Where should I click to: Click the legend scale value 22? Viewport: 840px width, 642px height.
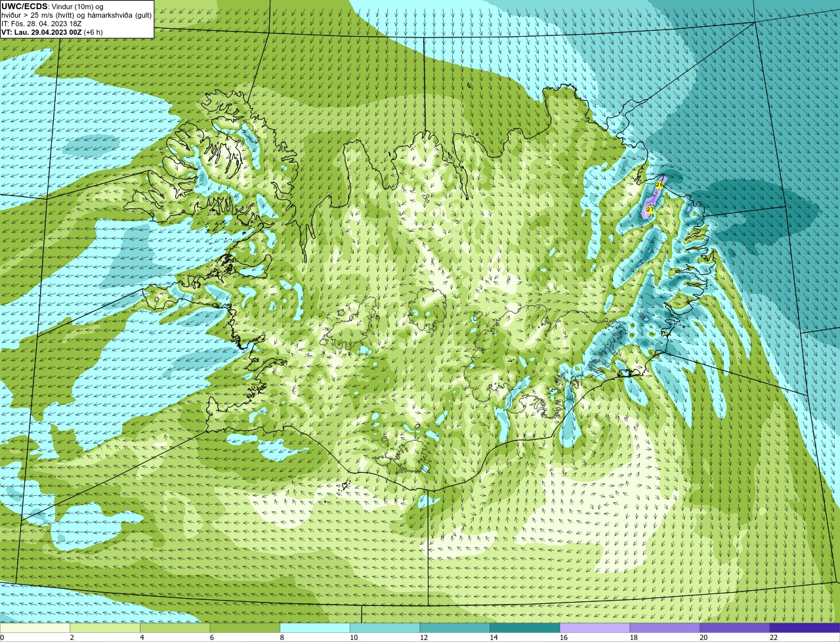(774, 637)
